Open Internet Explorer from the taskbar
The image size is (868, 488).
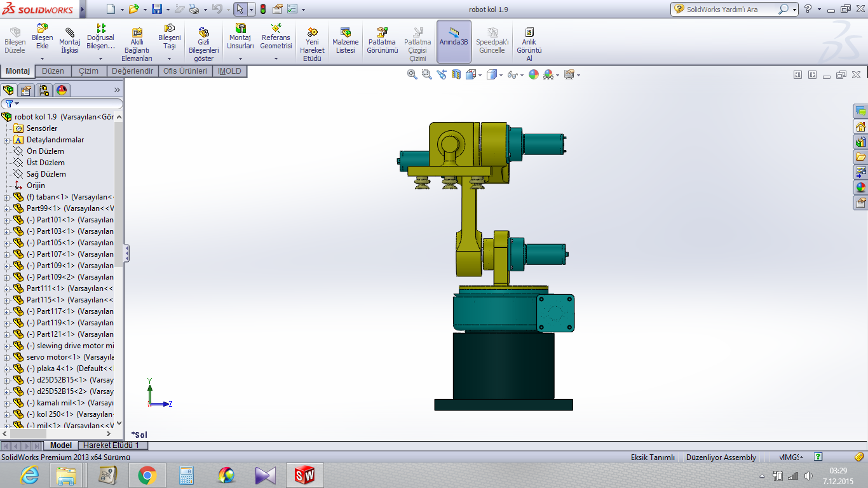tap(29, 475)
